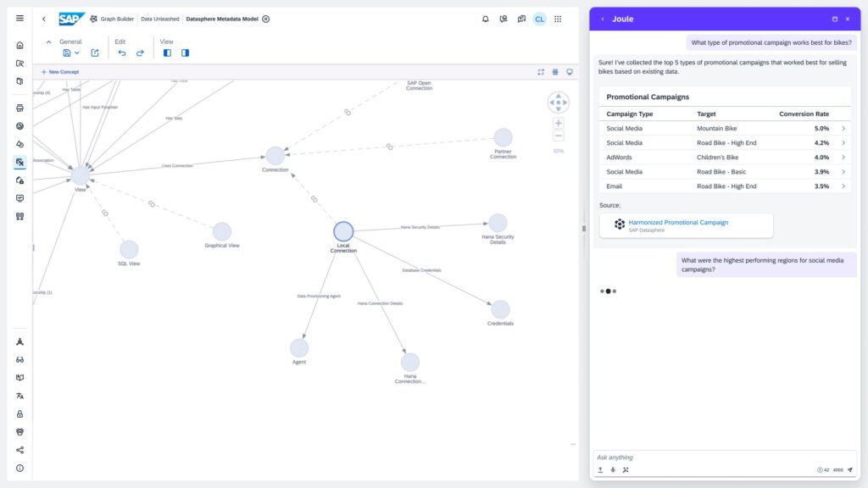Viewport: 868px width, 488px height.
Task: Toggle the left panel visibility in View group
Action: click(167, 53)
